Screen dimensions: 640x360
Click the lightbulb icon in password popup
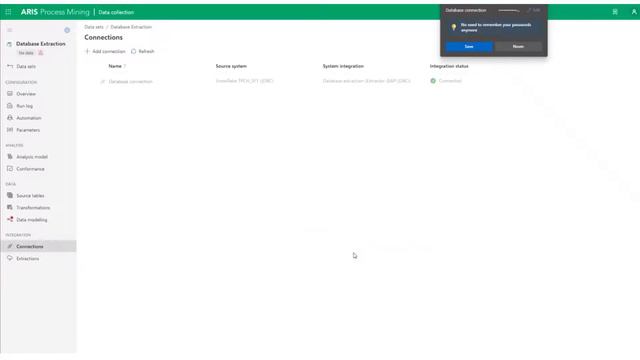[453, 27]
